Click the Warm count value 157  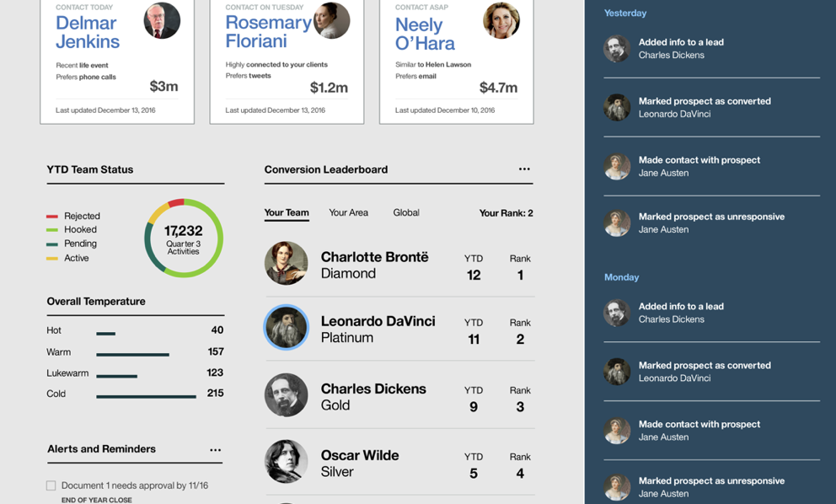(216, 351)
